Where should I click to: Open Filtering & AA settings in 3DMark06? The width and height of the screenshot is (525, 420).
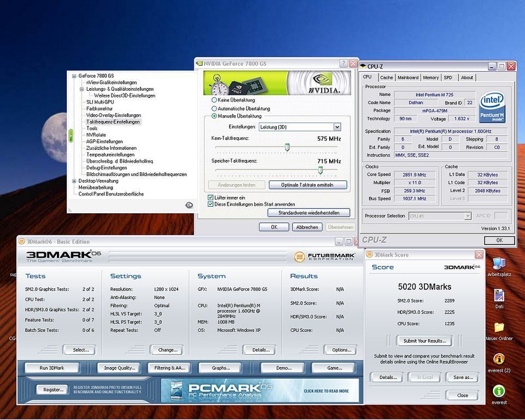(x=170, y=367)
